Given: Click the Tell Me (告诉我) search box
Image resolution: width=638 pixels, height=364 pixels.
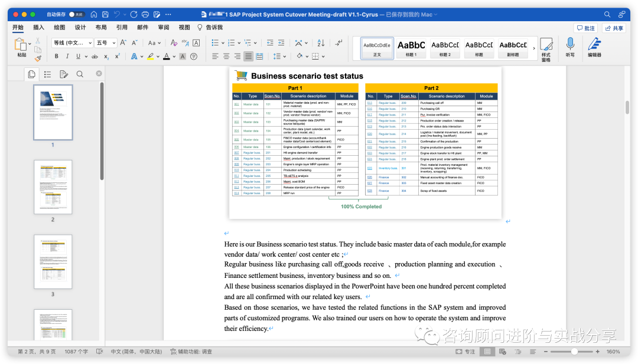Looking at the screenshot, I should coord(210,27).
